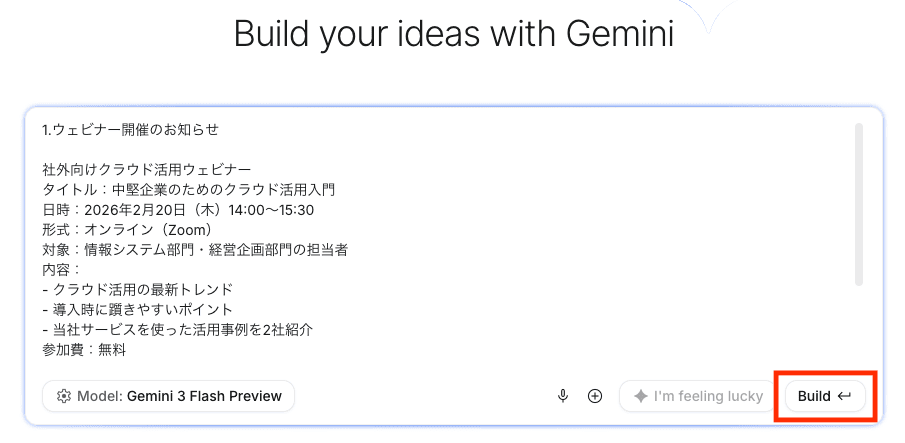This screenshot has width=905, height=443.
Task: Click the Build button
Action: click(x=825, y=396)
